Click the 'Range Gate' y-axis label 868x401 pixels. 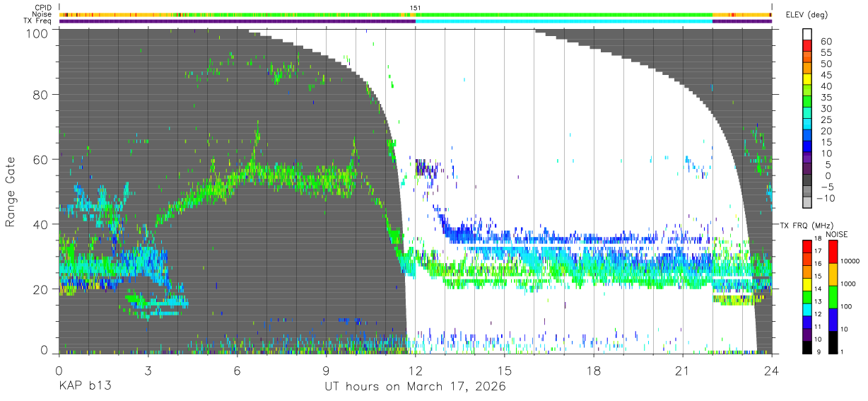11,192
